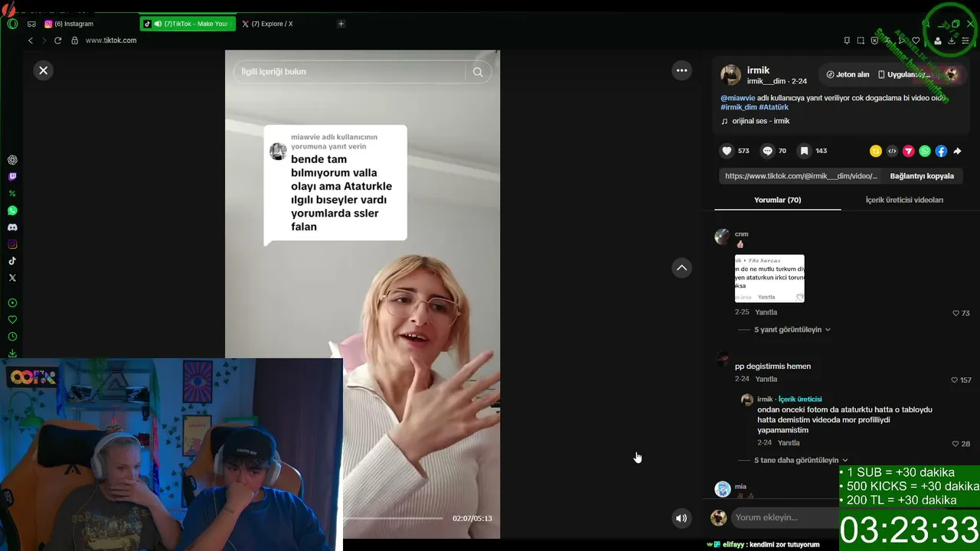Expand '5 tane daha görüntüleyin' replies
This screenshot has width=980, height=551.
tap(801, 461)
